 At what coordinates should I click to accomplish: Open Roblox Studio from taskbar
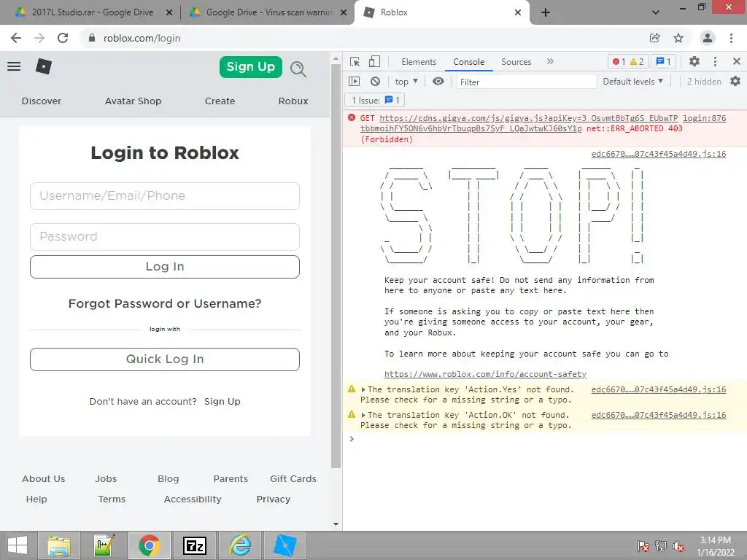point(285,545)
